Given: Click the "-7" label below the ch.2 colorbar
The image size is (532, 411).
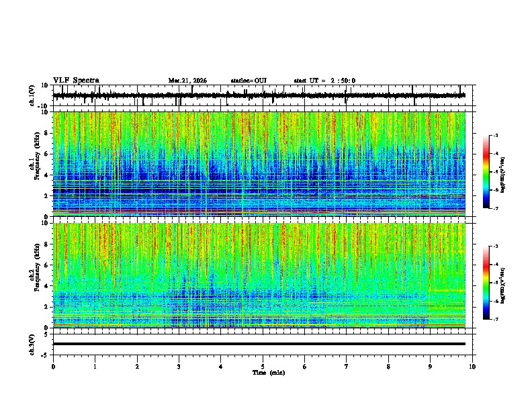Looking at the screenshot, I should [496, 320].
